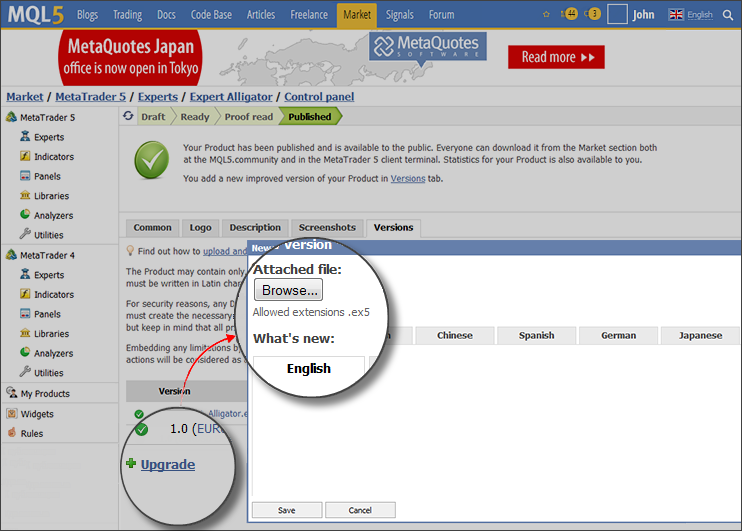Click Utilities icon under MetaTrader 5

tap(25, 234)
